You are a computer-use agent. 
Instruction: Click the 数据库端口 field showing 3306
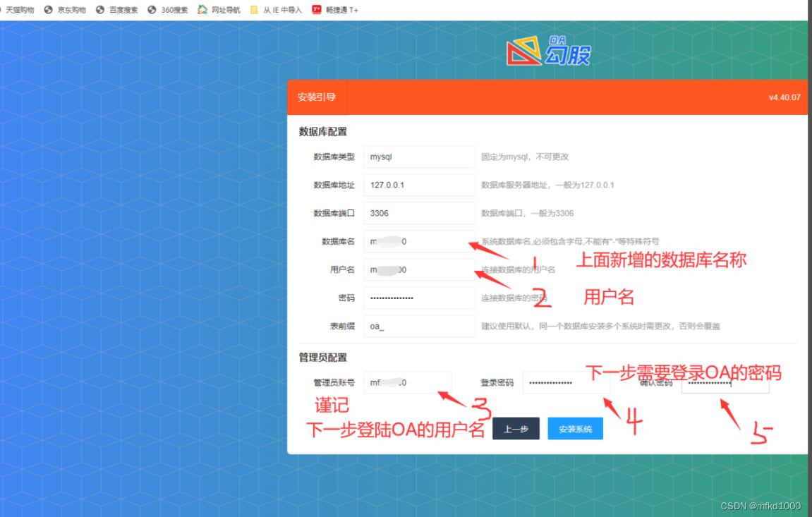(x=419, y=213)
